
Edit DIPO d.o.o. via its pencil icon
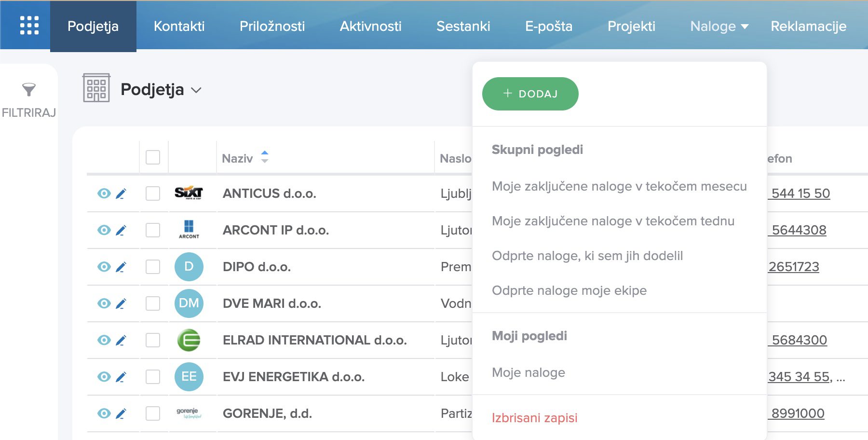[122, 266]
